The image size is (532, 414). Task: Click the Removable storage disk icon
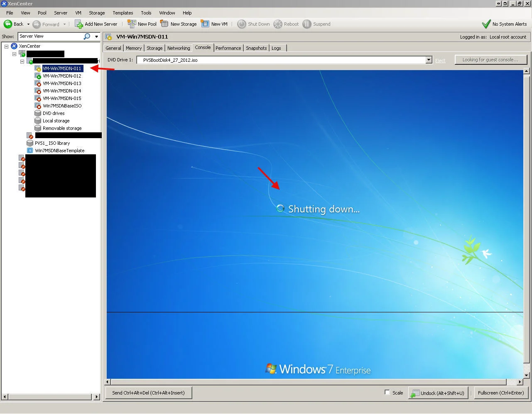click(x=38, y=128)
